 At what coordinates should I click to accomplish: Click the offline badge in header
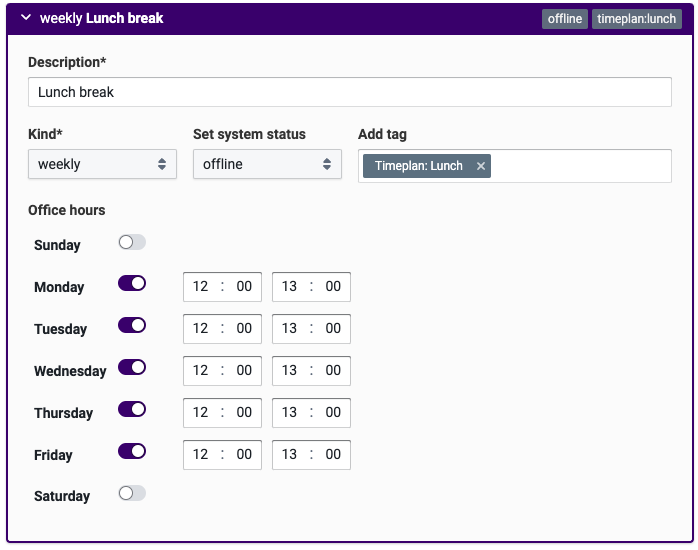[565, 19]
